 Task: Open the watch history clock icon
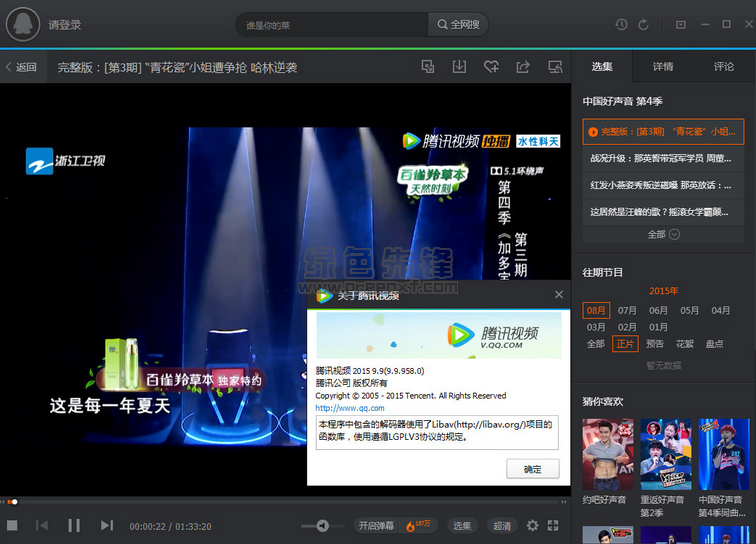[621, 24]
